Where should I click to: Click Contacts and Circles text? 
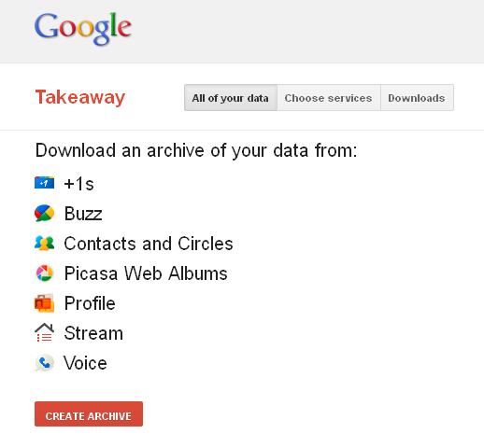pos(149,244)
